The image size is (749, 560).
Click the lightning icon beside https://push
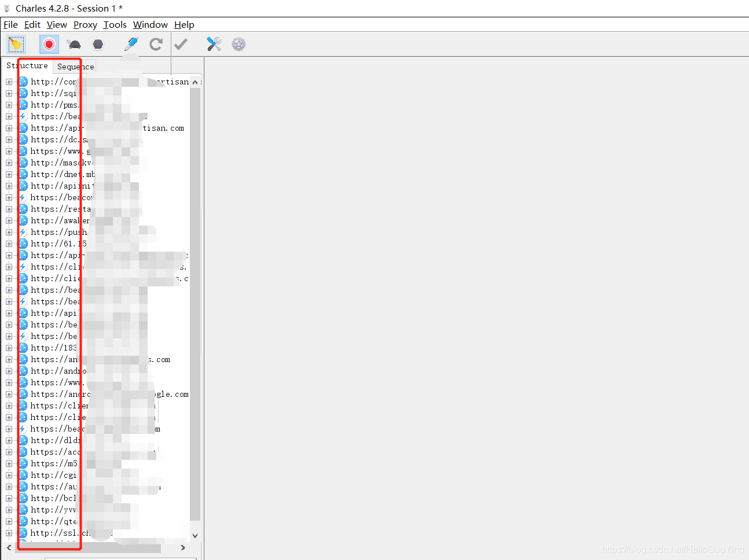click(x=23, y=232)
